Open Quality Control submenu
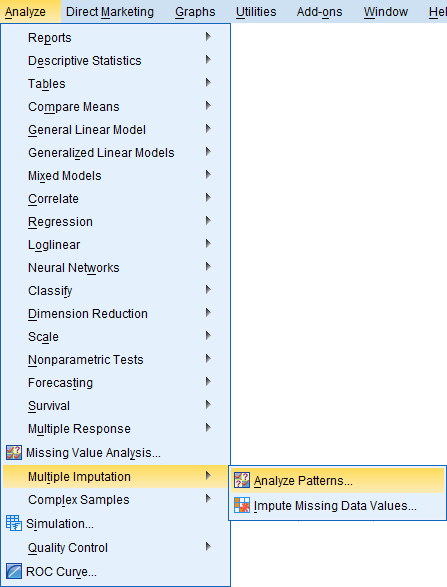 tap(115, 548)
